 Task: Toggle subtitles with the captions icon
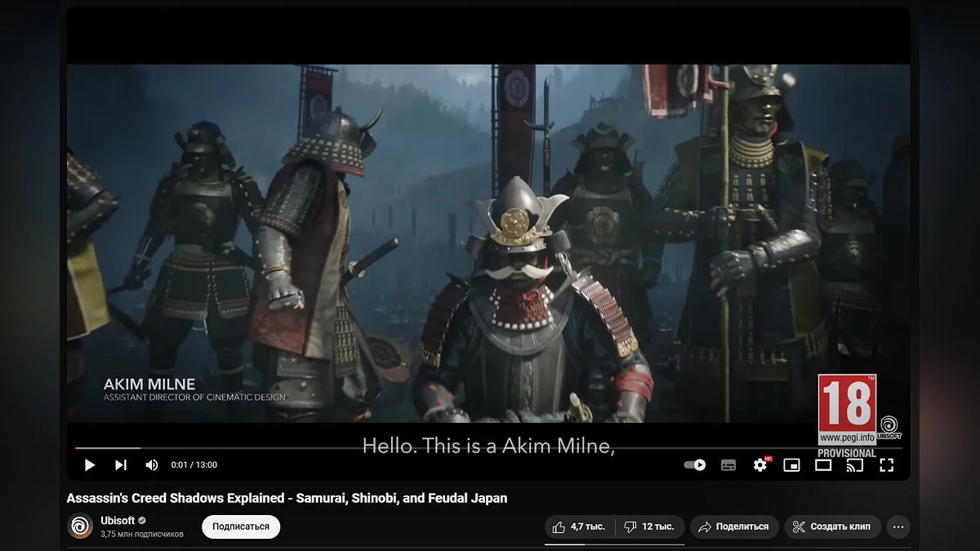point(728,464)
